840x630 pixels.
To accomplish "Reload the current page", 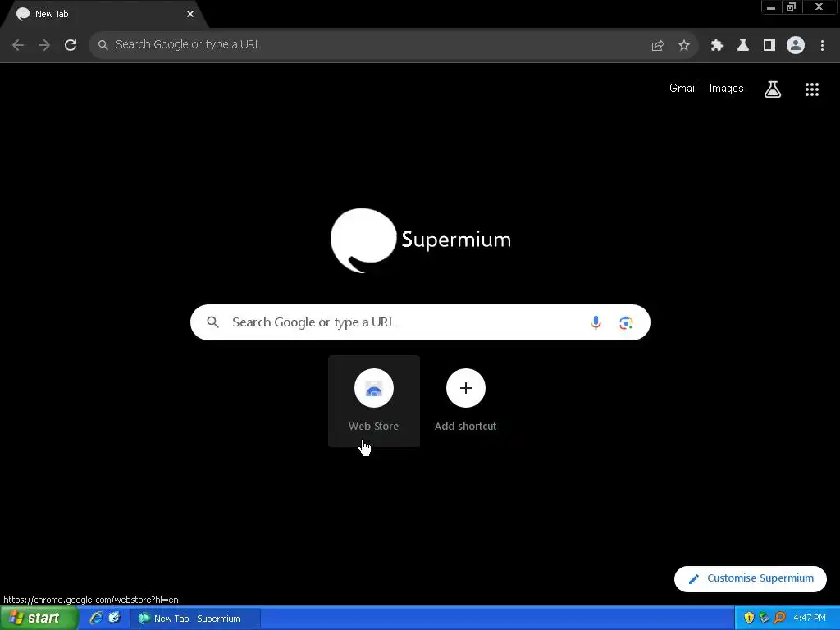I will coord(71,45).
